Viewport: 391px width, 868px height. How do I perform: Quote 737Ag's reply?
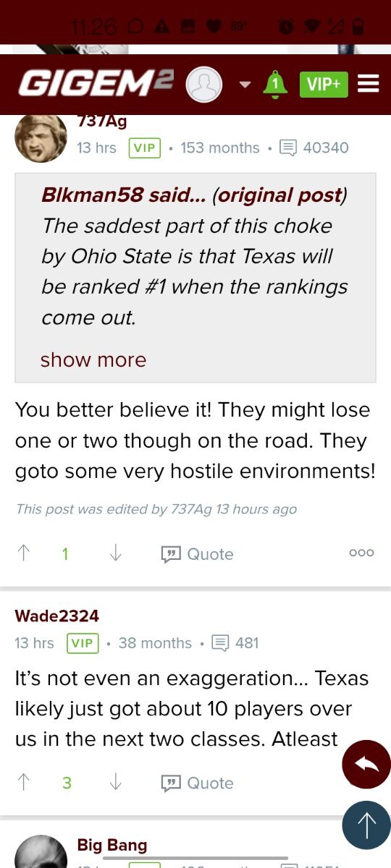(198, 554)
